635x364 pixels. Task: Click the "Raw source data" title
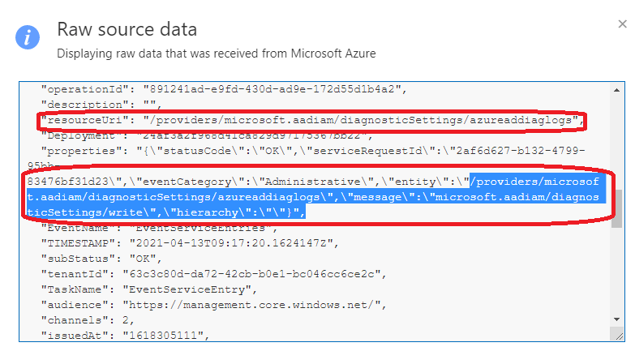point(127,30)
